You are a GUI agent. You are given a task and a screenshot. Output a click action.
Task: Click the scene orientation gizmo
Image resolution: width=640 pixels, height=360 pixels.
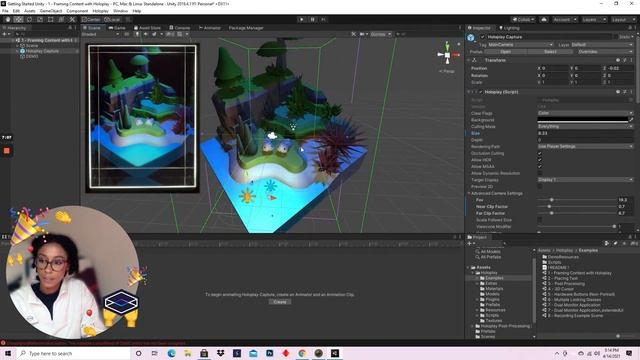pos(447,54)
